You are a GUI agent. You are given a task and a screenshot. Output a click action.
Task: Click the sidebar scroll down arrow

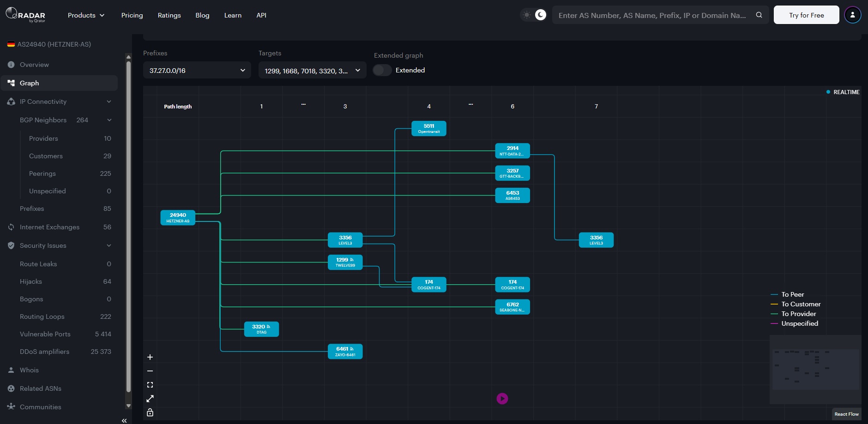click(128, 406)
